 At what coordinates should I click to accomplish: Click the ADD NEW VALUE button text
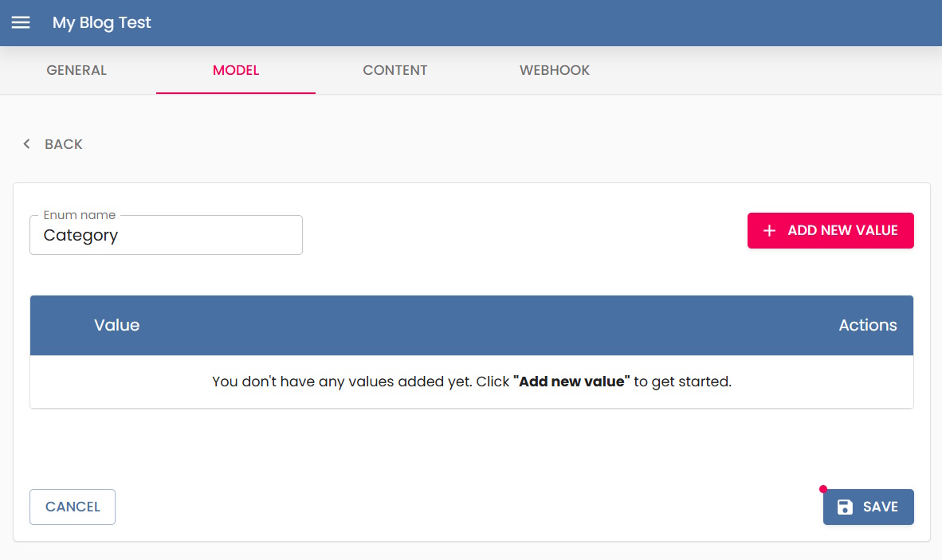tap(842, 230)
